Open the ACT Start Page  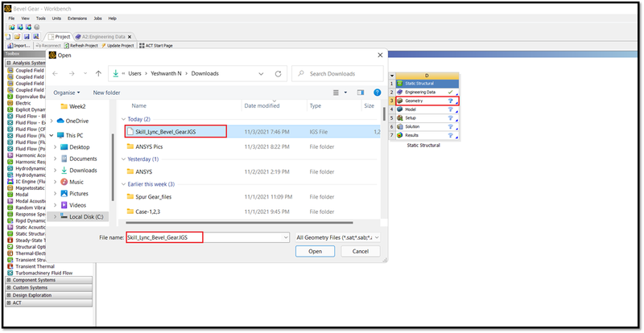point(156,46)
